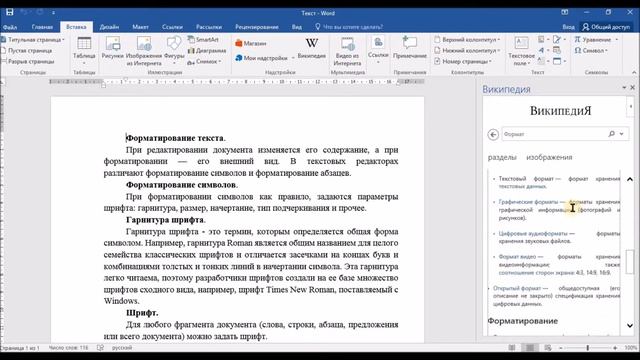Click the Общий доступ share button

click(606, 27)
